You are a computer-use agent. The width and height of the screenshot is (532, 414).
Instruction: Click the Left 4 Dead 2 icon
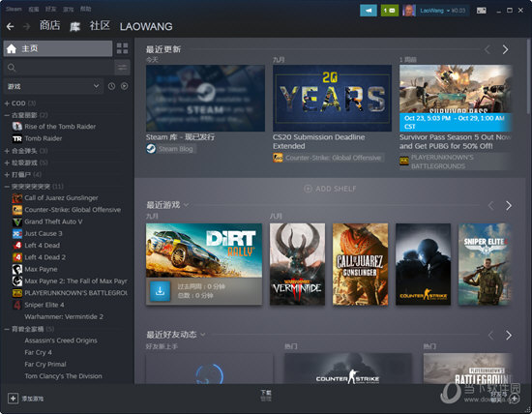point(17,257)
